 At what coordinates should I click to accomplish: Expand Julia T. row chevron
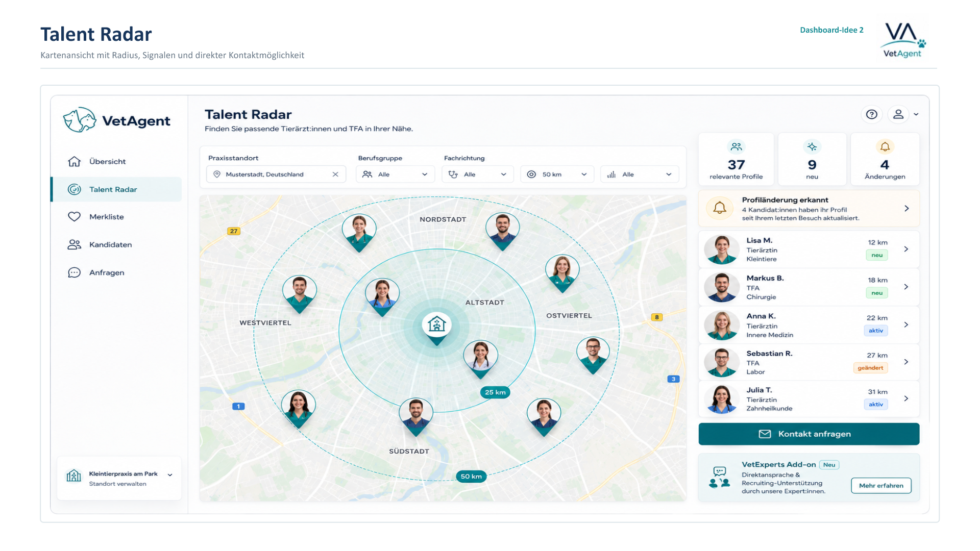click(906, 398)
